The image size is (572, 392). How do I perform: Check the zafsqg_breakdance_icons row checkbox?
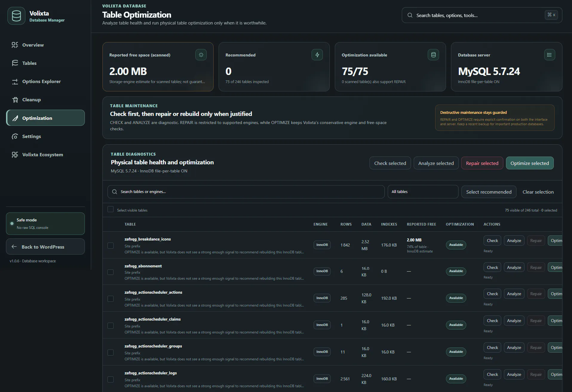[111, 246]
